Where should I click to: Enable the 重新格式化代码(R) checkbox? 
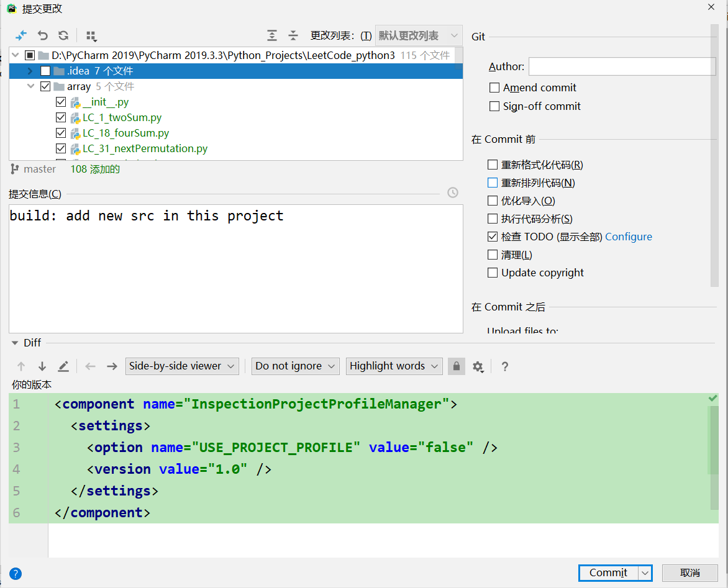(x=493, y=165)
